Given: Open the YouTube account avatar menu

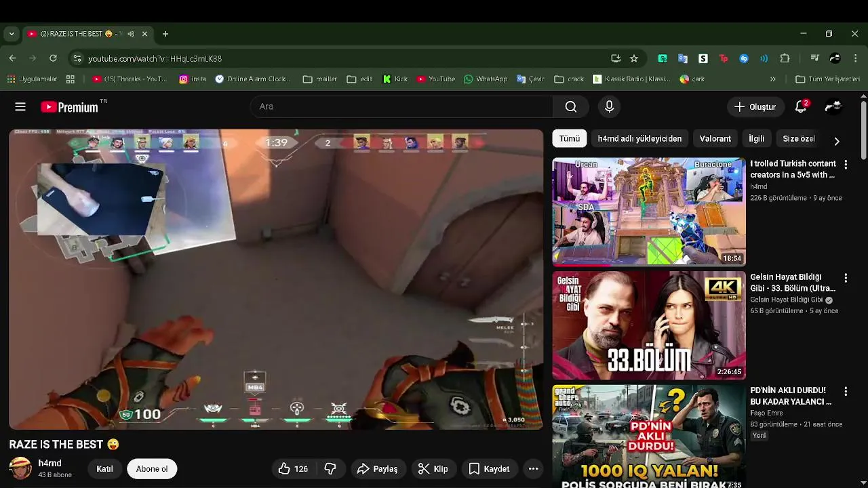Looking at the screenshot, I should (x=833, y=106).
